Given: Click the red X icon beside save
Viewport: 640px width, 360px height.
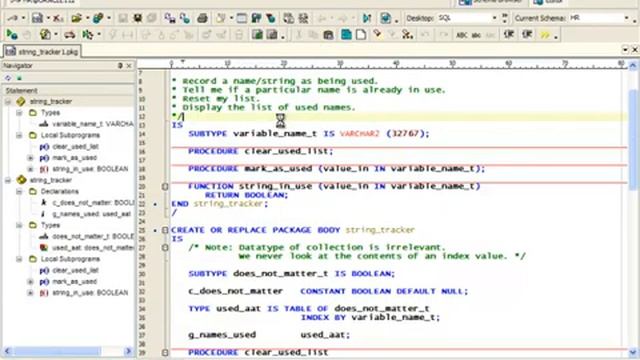Looking at the screenshot, I should tap(58, 18).
